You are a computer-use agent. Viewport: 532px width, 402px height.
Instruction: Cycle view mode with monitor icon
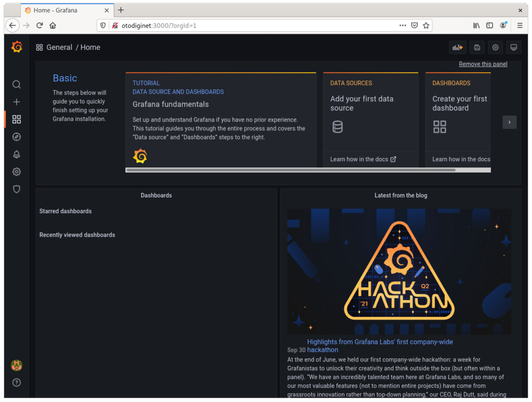pos(514,47)
